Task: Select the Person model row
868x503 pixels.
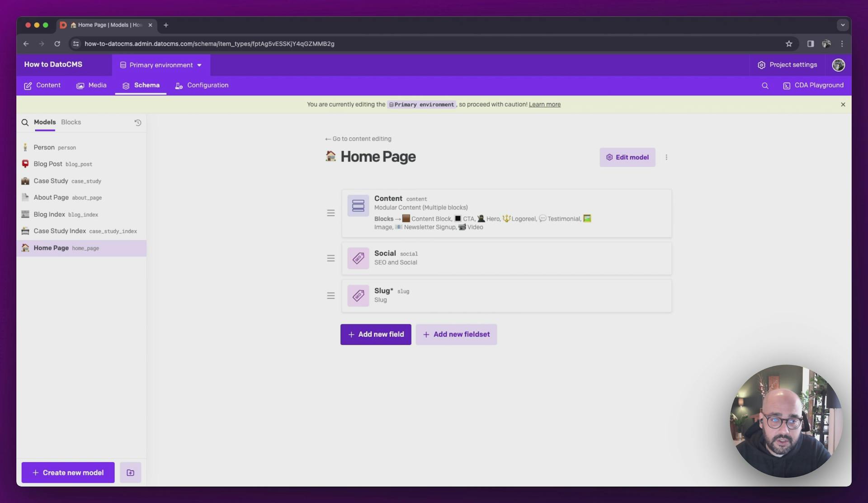Action: coord(81,147)
